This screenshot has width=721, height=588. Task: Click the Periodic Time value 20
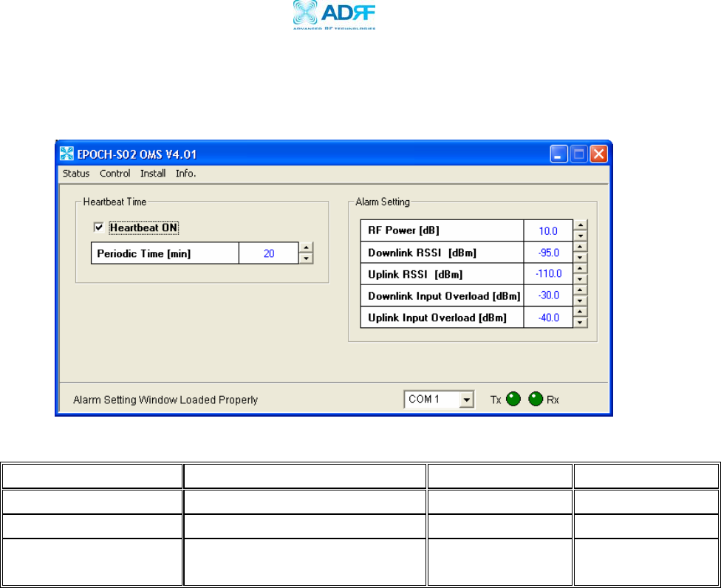[x=269, y=253]
